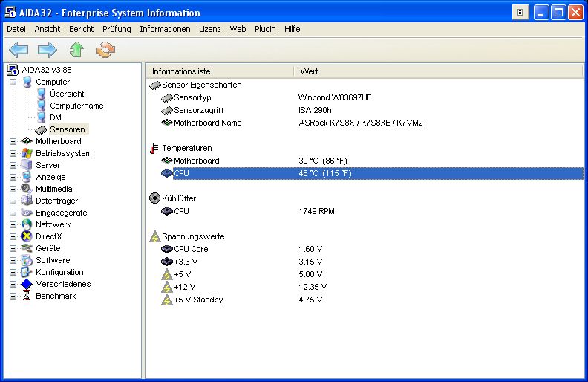The width and height of the screenshot is (588, 382).
Task: Expand the Datenträger tree node
Action: click(x=13, y=201)
